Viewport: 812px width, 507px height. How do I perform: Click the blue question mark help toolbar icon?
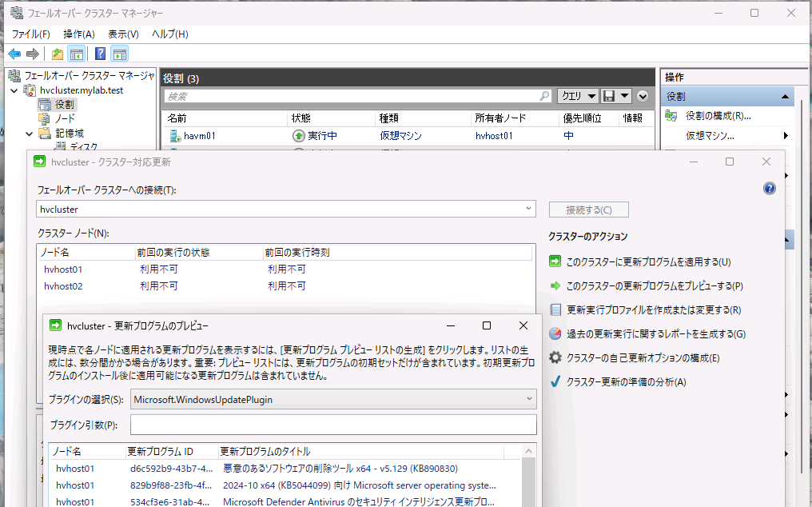pyautogui.click(x=101, y=54)
